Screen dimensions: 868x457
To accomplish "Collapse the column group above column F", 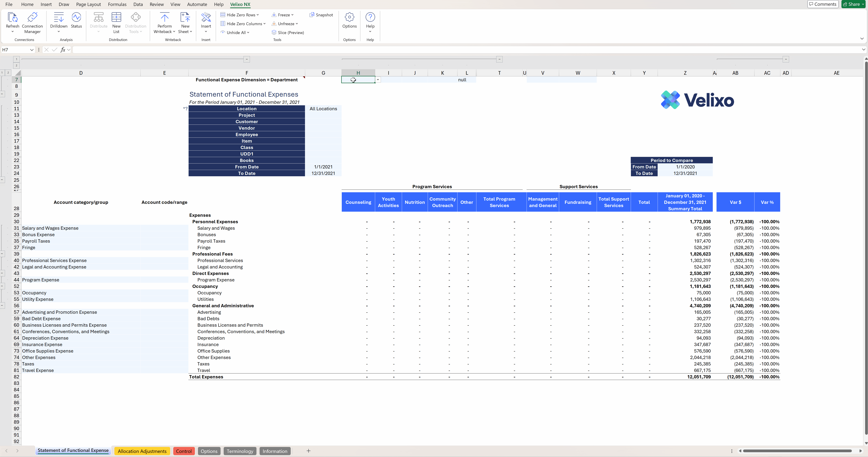I will click(x=247, y=59).
